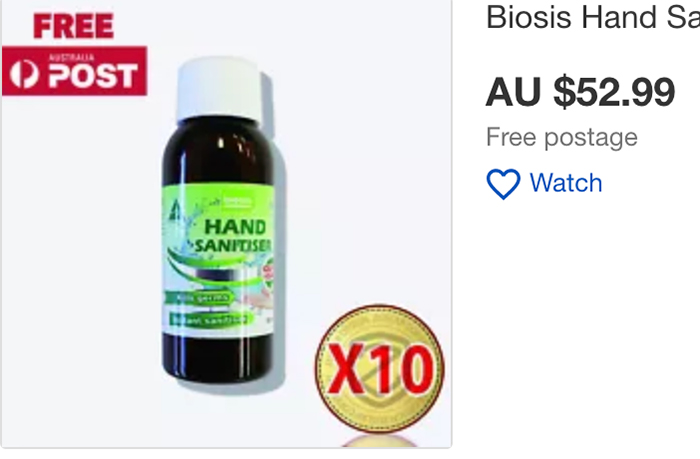Click the gold X10 quantity badge

pyautogui.click(x=379, y=369)
